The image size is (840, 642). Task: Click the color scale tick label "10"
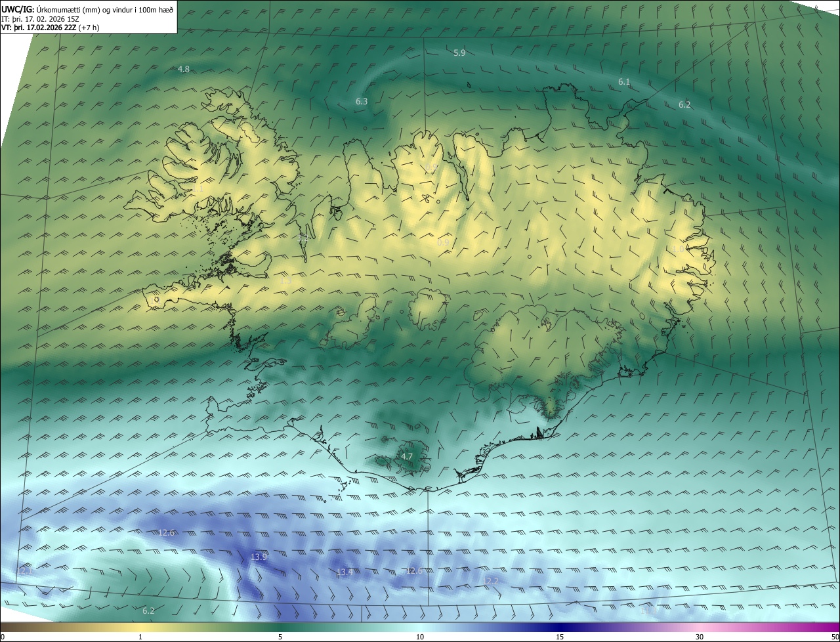420,637
